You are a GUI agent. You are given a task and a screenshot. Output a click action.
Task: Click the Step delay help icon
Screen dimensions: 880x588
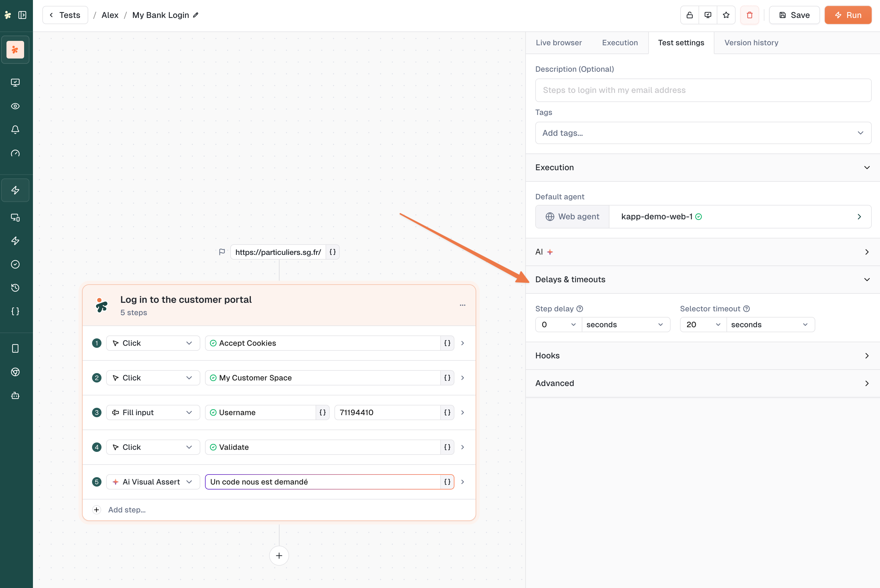point(579,309)
